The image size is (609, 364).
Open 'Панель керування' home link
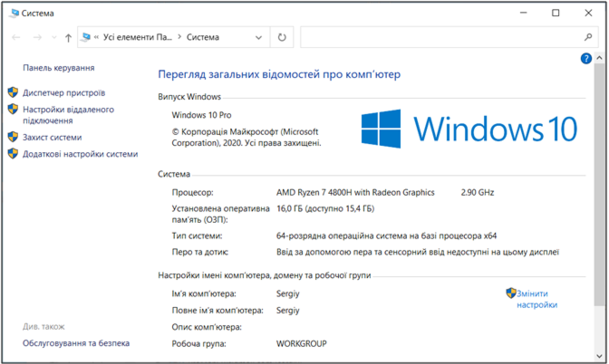pos(59,68)
